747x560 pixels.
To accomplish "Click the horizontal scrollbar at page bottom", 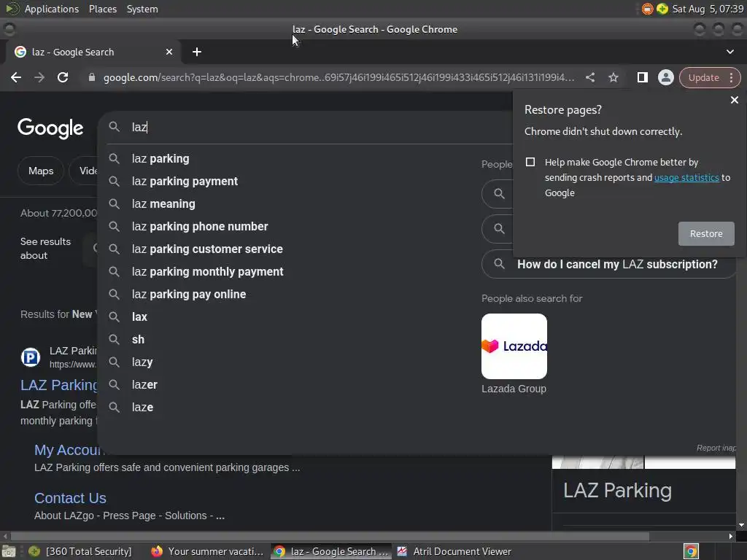I will [329, 536].
